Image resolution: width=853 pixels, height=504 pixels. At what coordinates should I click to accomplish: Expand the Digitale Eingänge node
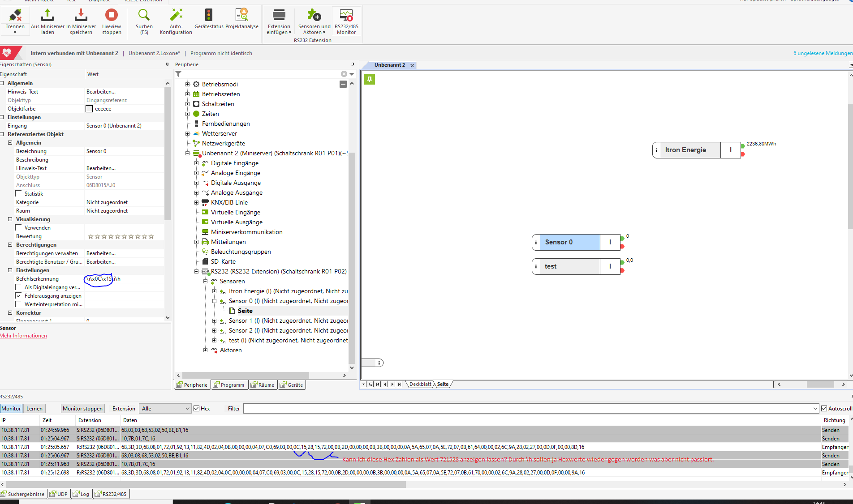pos(196,163)
